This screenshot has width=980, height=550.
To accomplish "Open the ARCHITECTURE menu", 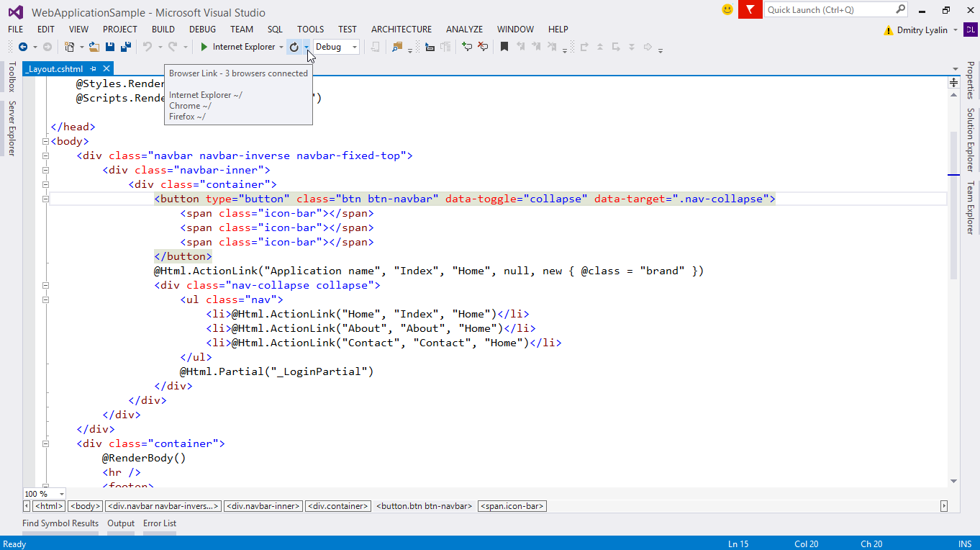I will [401, 30].
